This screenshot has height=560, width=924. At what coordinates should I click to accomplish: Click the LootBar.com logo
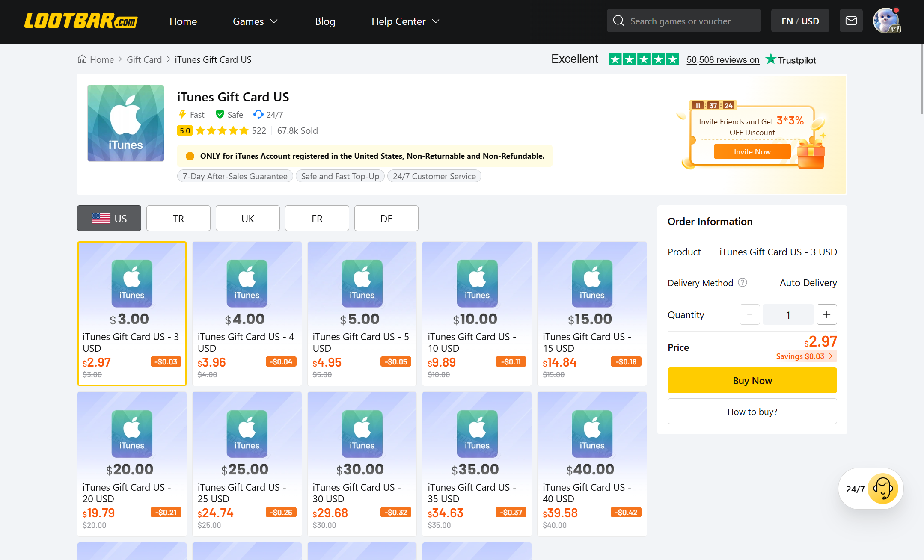[81, 21]
